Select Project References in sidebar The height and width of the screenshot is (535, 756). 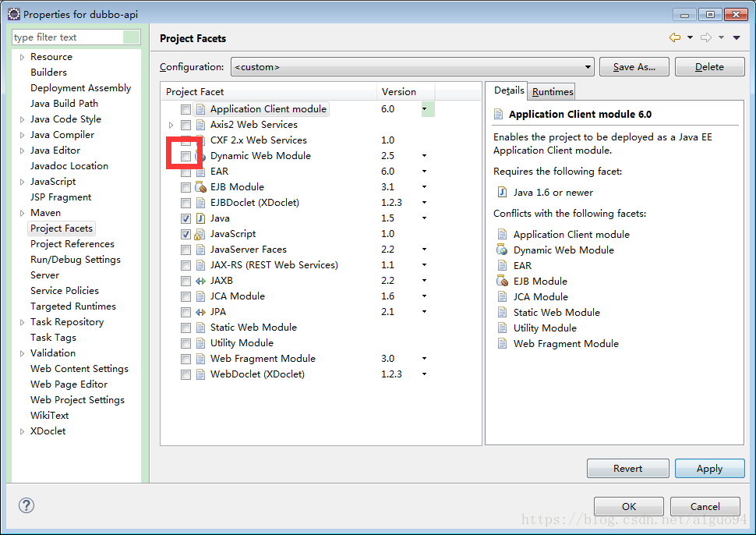point(72,244)
